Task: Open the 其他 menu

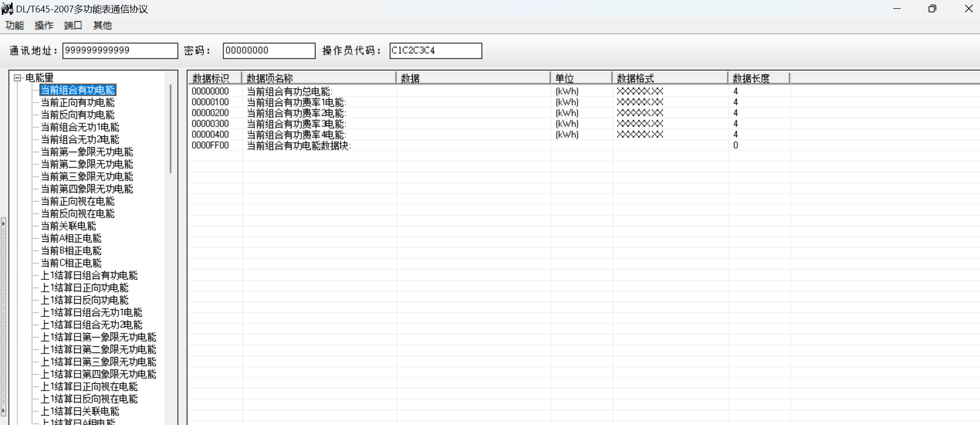Action: [102, 25]
